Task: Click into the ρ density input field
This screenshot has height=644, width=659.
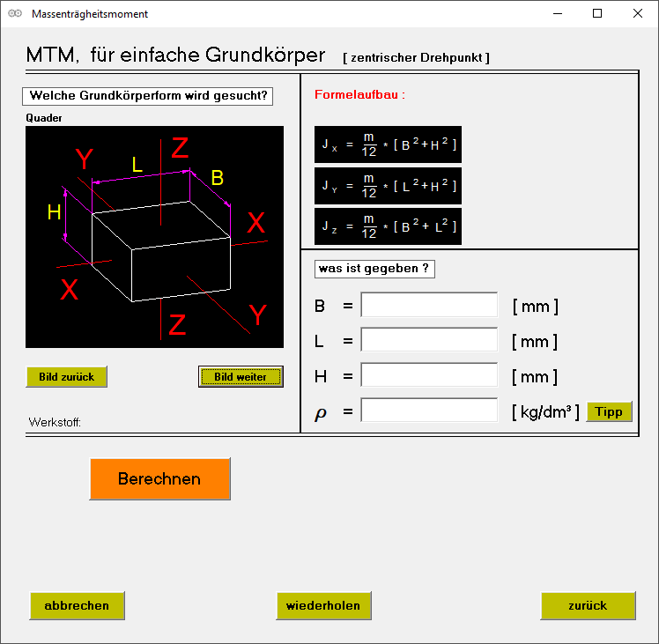Action: click(429, 411)
